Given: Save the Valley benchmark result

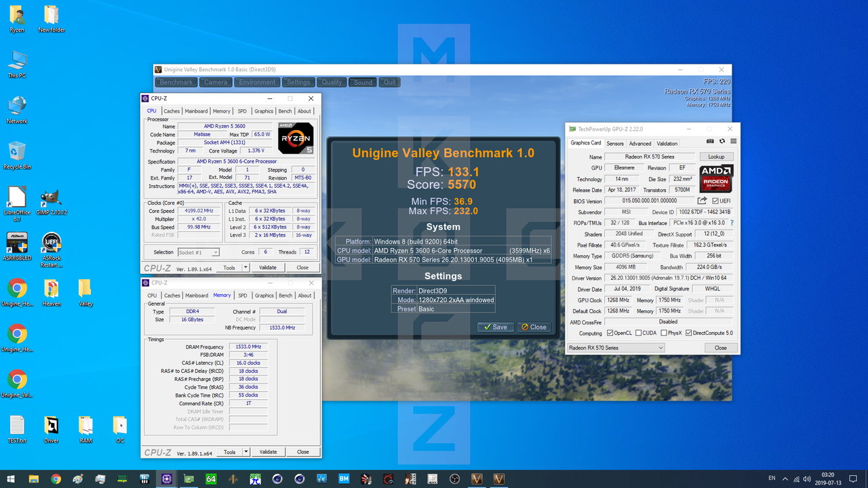Looking at the screenshot, I should 496,327.
